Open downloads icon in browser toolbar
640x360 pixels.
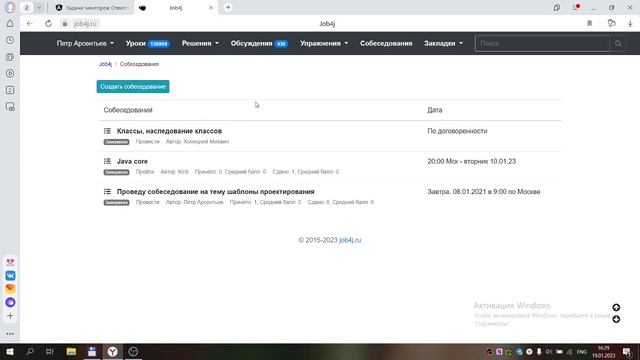coord(630,24)
